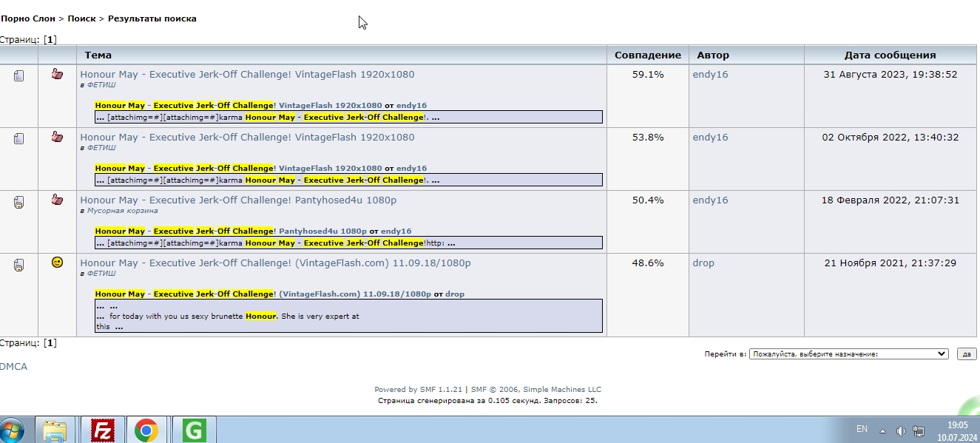The height and width of the screenshot is (443, 980).
Task: Go to the 'Поиск' breadcrumb
Action: pyautogui.click(x=81, y=18)
